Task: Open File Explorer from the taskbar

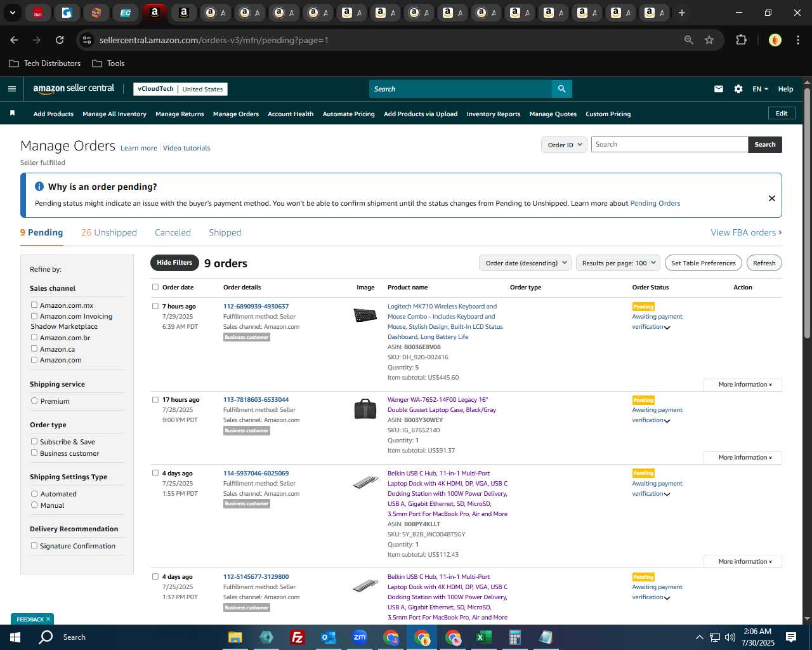Action: (x=235, y=637)
